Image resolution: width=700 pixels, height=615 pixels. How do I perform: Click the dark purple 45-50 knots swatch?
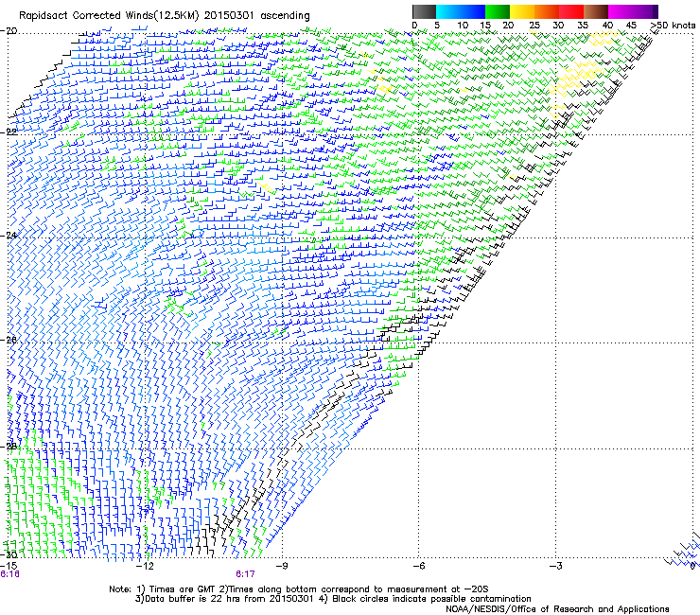point(645,11)
